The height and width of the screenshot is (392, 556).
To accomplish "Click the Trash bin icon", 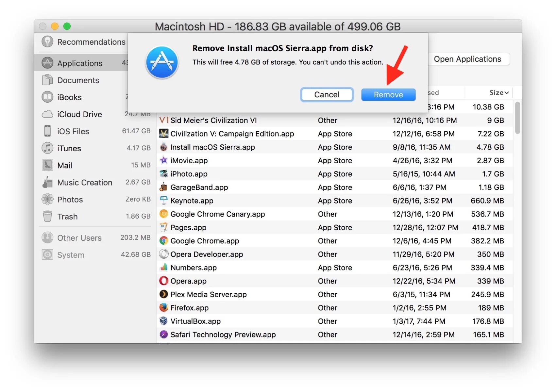I will [47, 216].
